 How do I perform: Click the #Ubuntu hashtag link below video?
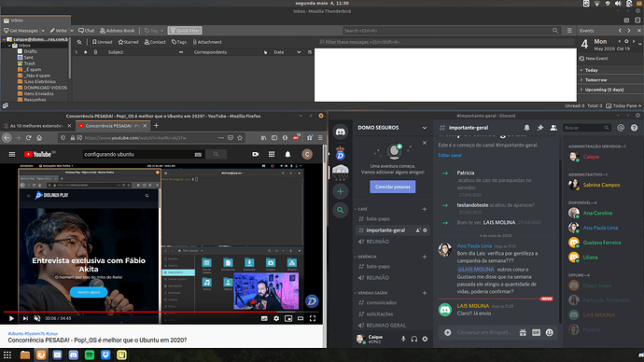point(16,334)
